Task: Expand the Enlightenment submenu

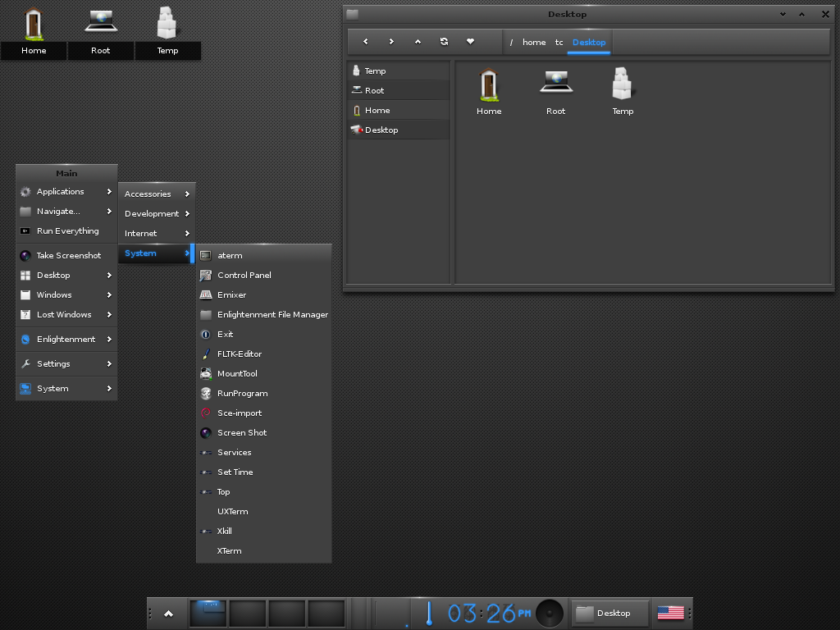Action: pyautogui.click(x=66, y=340)
